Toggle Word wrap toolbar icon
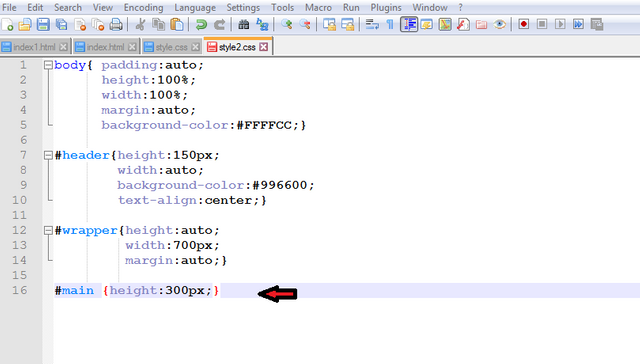Screen dimensions: 640x364 click(x=372, y=24)
